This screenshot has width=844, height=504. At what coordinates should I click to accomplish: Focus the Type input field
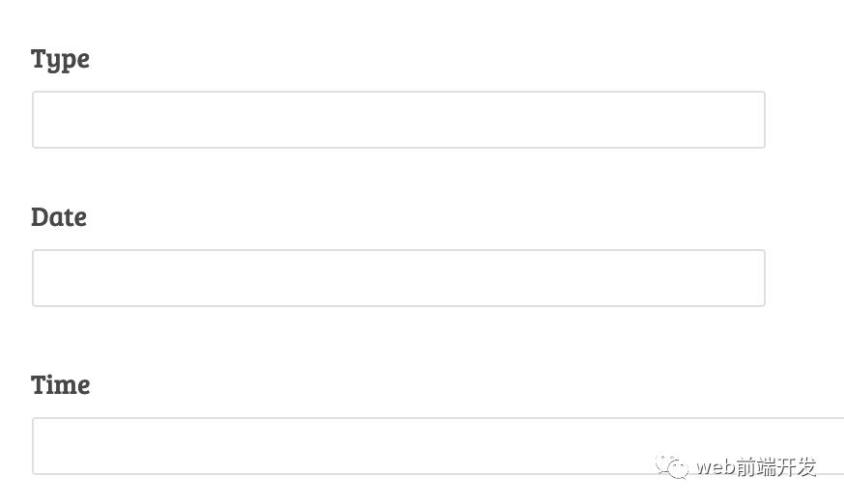(398, 120)
